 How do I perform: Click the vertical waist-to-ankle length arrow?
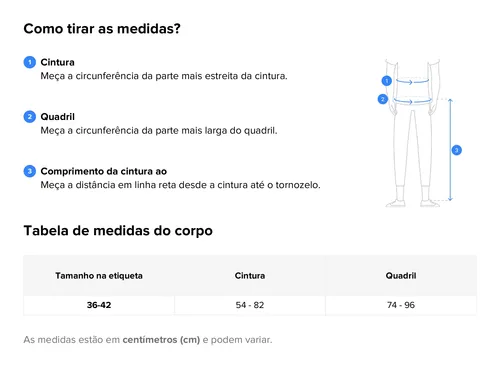click(450, 150)
